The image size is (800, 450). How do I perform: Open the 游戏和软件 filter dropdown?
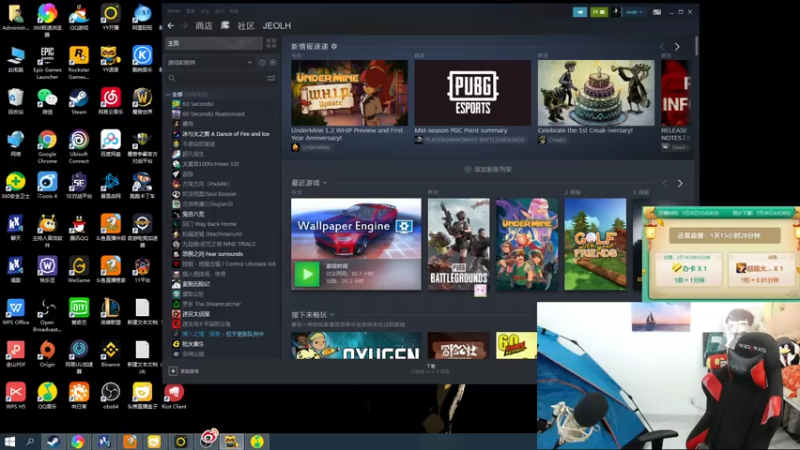point(210,62)
